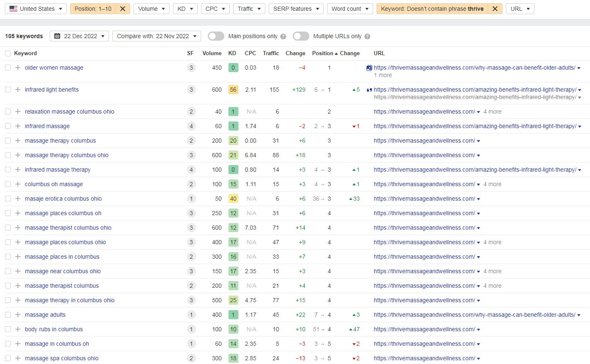
Task: Open the 22 Dec 2022 date picker
Action: pos(80,36)
